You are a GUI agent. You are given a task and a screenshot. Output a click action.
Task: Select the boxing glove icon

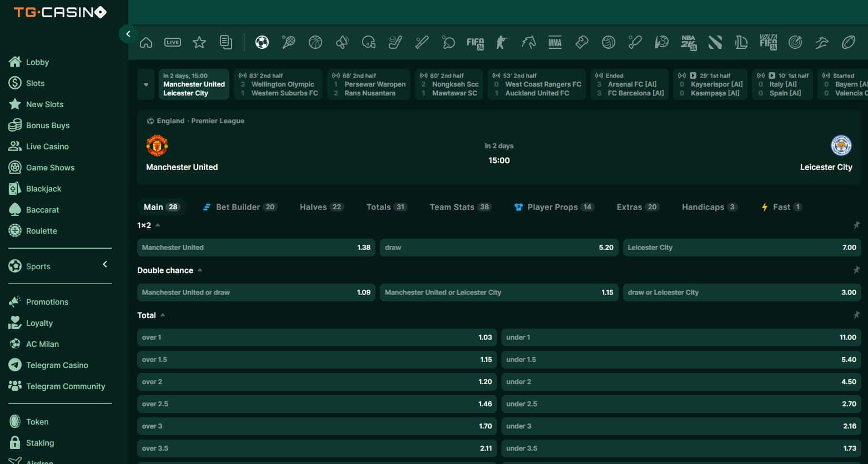pyautogui.click(x=582, y=42)
